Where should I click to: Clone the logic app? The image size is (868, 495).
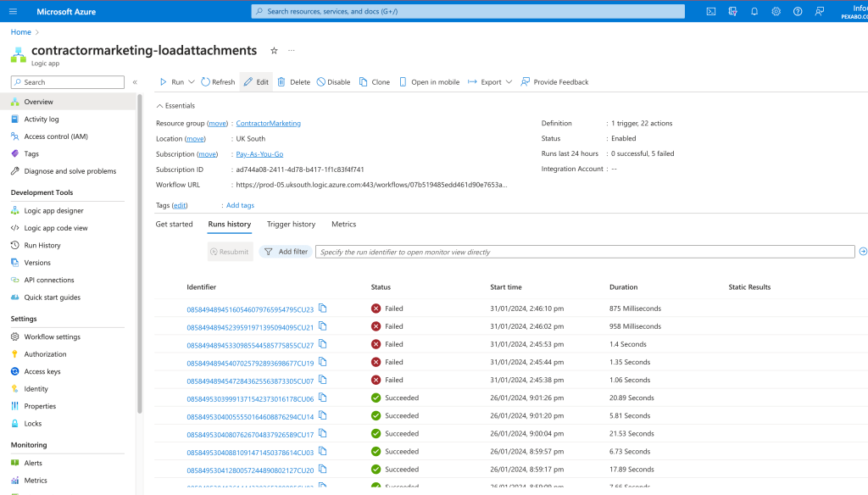[x=375, y=82]
